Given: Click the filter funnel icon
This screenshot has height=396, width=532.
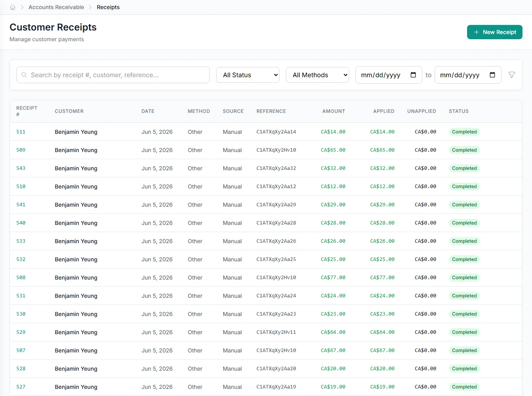Looking at the screenshot, I should (512, 75).
